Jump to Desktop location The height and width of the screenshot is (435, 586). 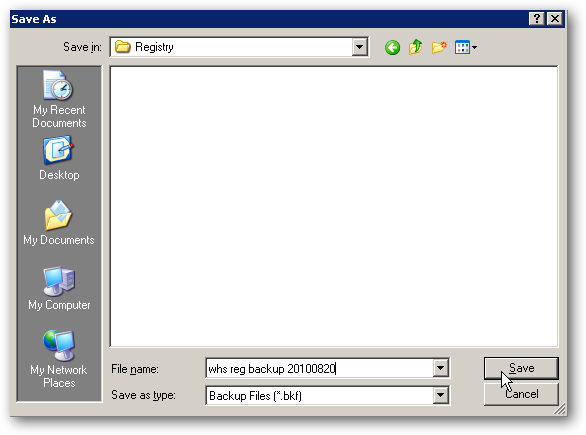click(x=59, y=158)
